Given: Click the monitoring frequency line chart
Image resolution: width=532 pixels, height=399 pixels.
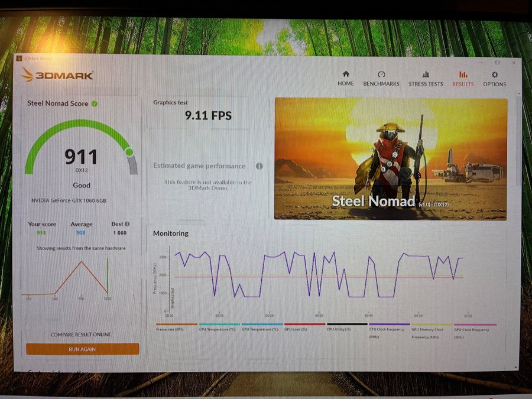Looking at the screenshot, I should click(316, 281).
